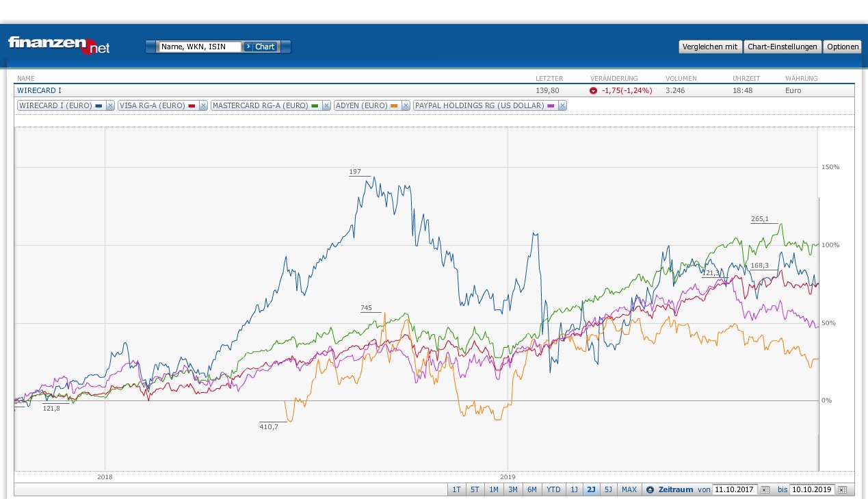Click the purple PAYPAL HOLDINGS color swatch

pyautogui.click(x=551, y=105)
